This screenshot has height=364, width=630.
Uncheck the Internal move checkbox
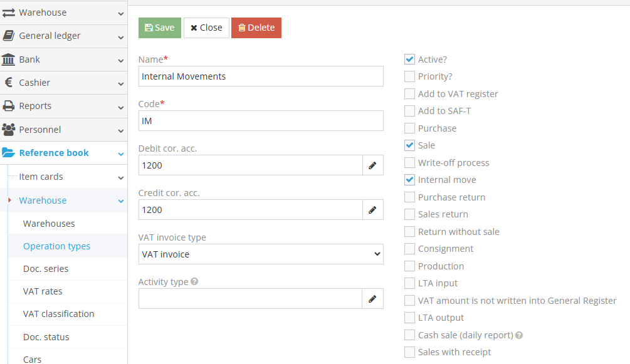(x=409, y=180)
